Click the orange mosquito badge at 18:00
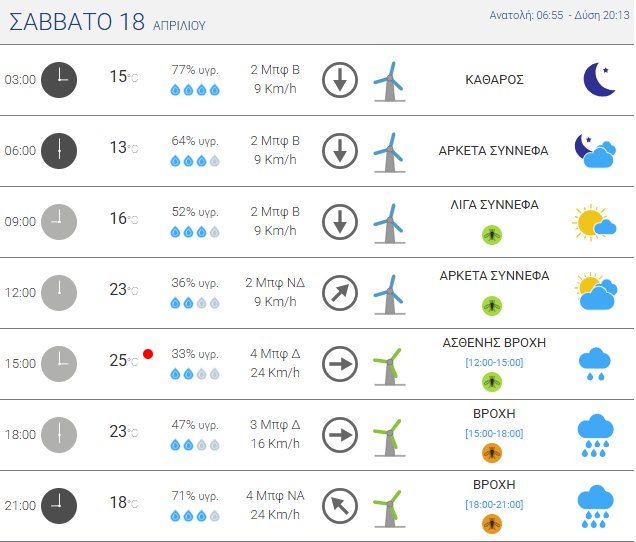The height and width of the screenshot is (542, 636). 491,453
